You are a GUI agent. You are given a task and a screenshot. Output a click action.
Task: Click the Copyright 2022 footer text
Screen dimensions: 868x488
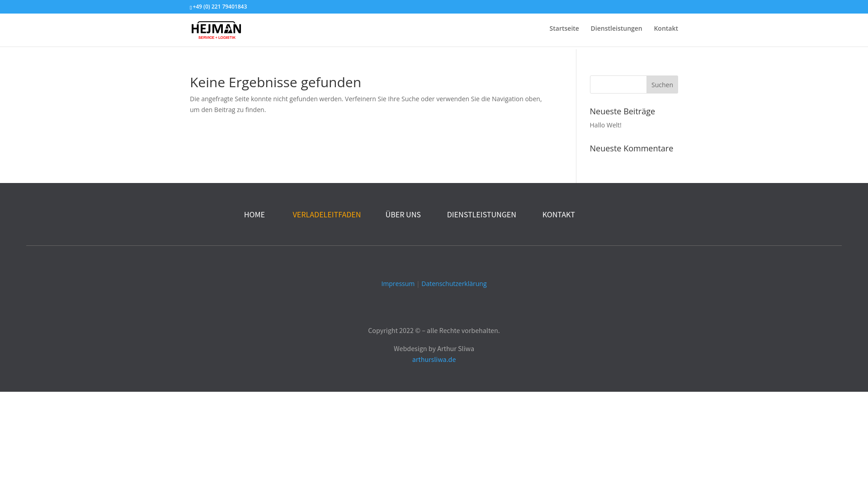tap(434, 330)
